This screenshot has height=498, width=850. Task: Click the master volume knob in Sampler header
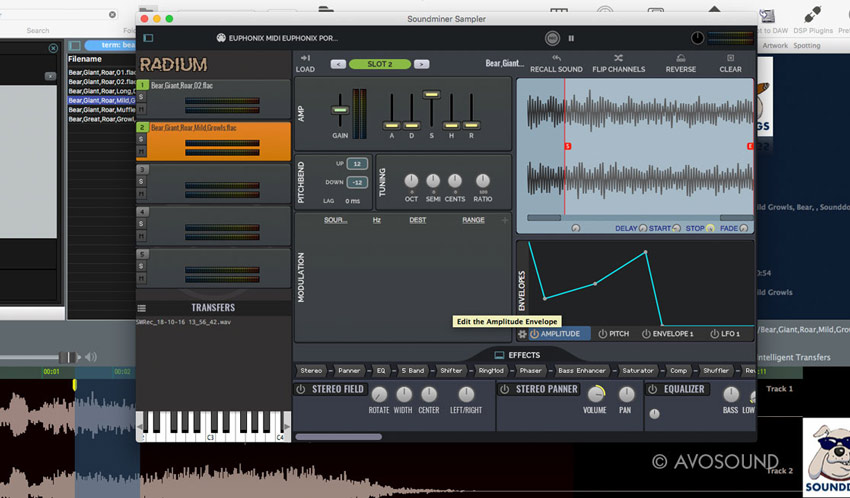697,38
